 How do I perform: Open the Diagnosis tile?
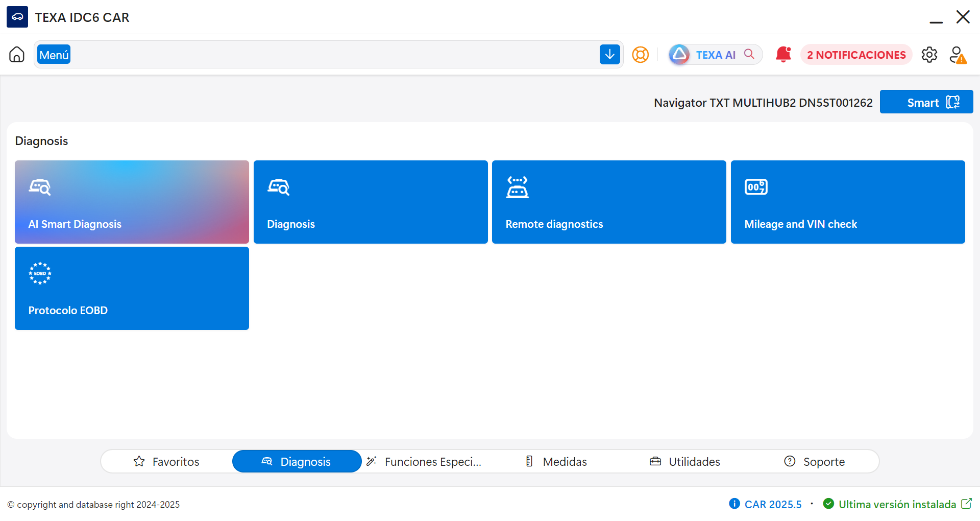click(371, 202)
